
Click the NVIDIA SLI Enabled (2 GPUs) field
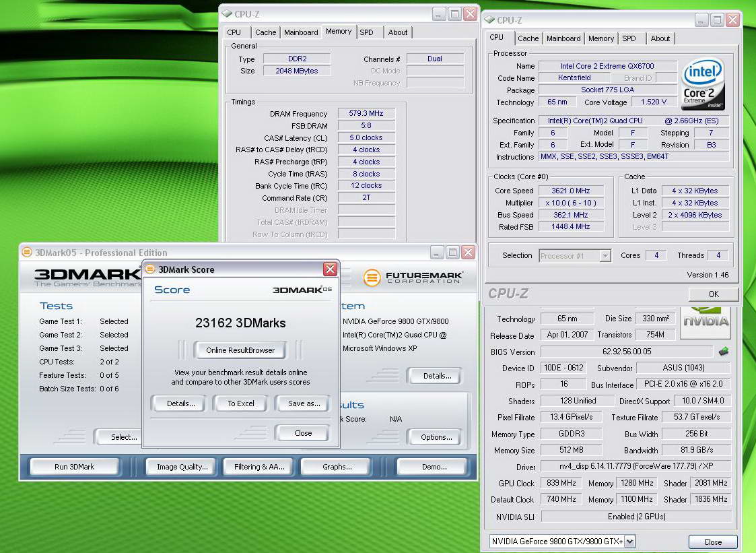point(636,517)
